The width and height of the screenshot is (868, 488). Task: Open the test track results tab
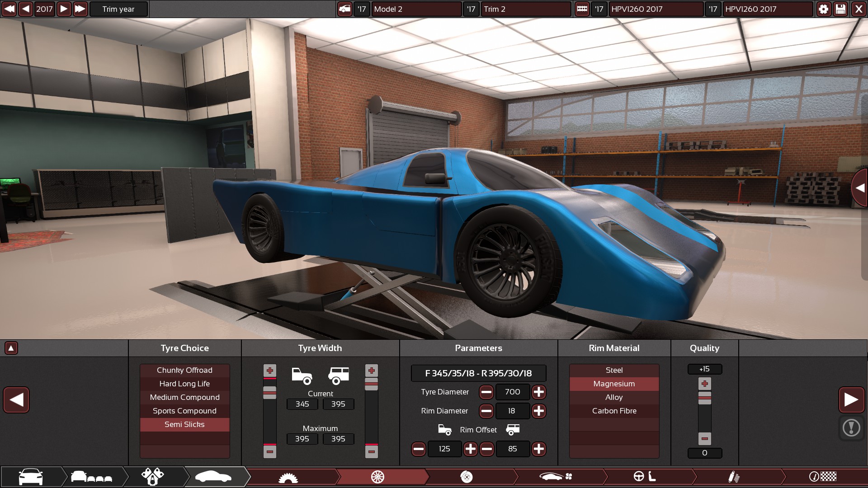tap(822, 477)
